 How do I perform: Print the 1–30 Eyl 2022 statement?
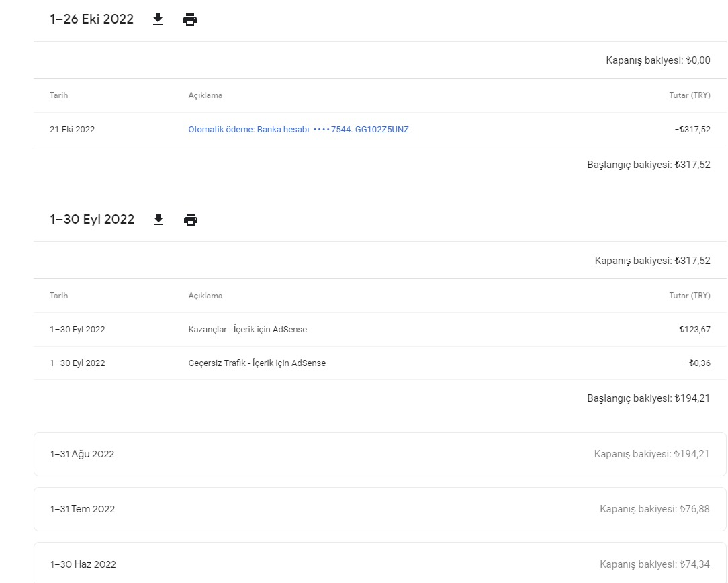click(190, 220)
